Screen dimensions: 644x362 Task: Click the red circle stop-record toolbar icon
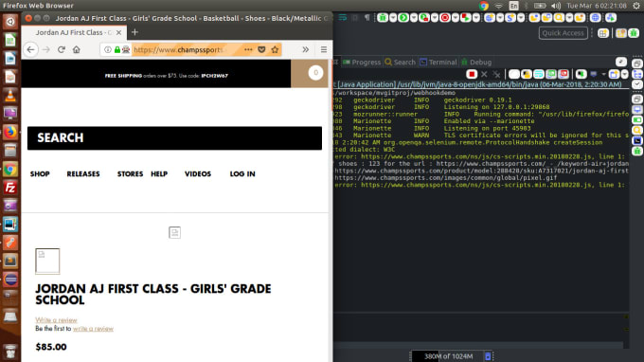tap(445, 18)
